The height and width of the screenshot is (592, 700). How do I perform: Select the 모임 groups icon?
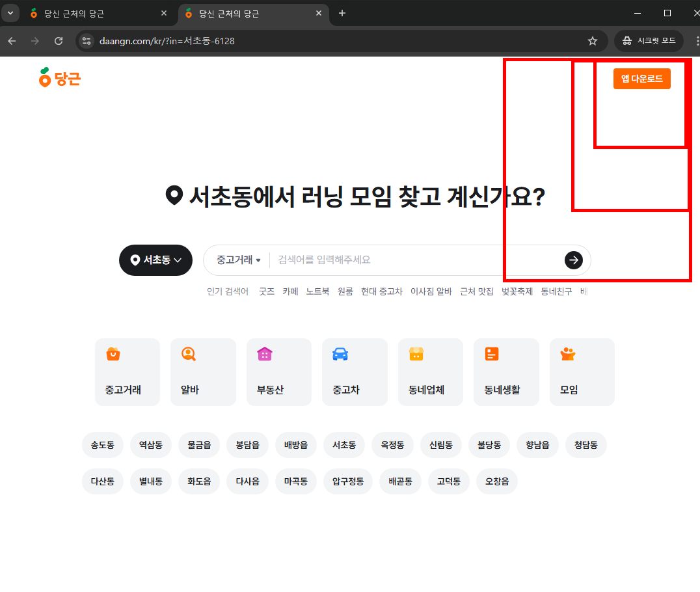pyautogui.click(x=582, y=371)
